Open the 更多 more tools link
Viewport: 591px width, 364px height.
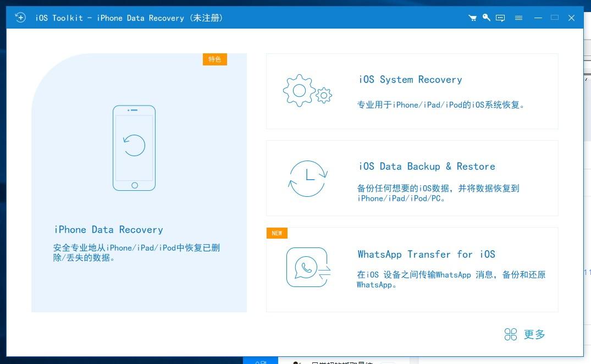pyautogui.click(x=534, y=334)
